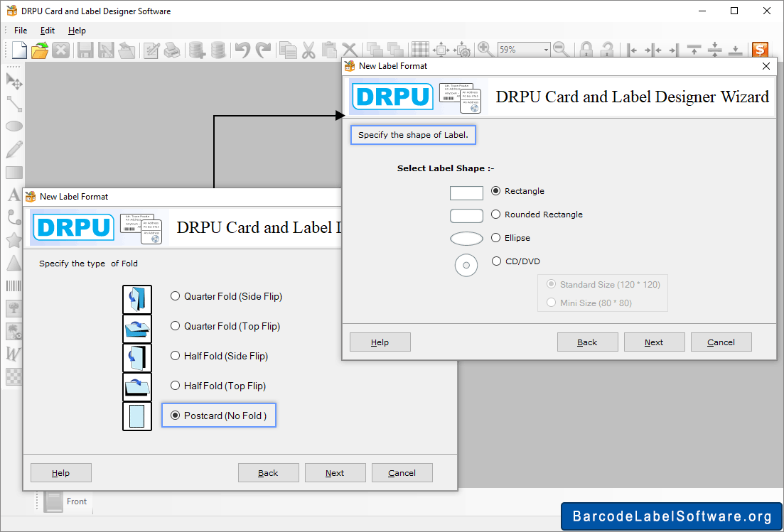Select the Barcode tool

click(x=14, y=286)
